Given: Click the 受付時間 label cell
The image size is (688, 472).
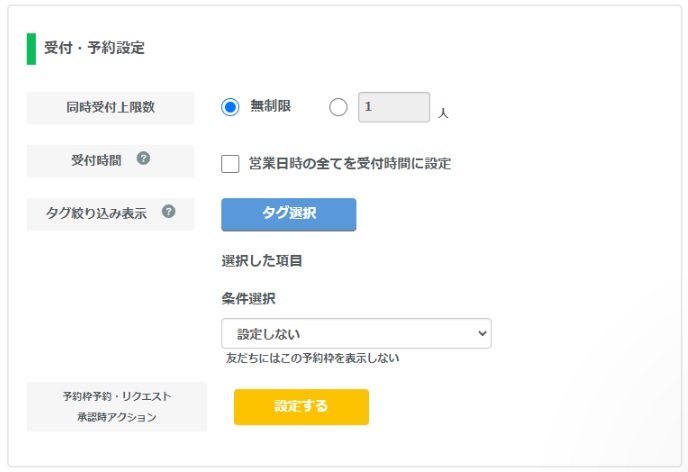Looking at the screenshot, I should coord(110,161).
